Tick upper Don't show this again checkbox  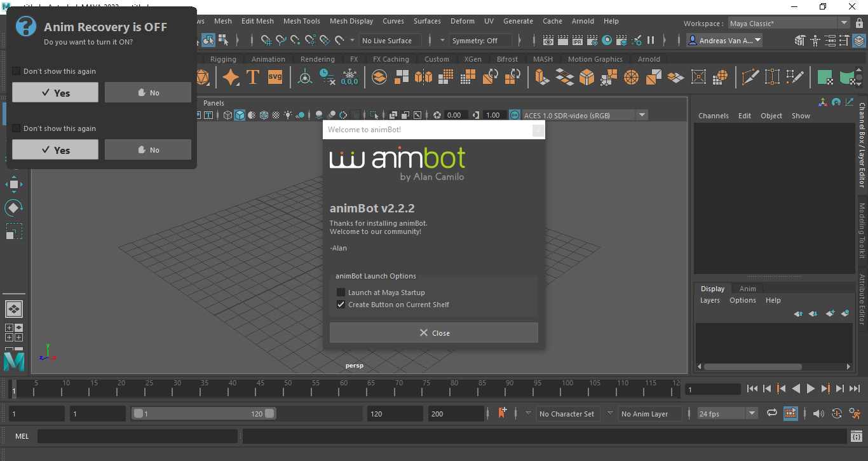click(x=17, y=71)
